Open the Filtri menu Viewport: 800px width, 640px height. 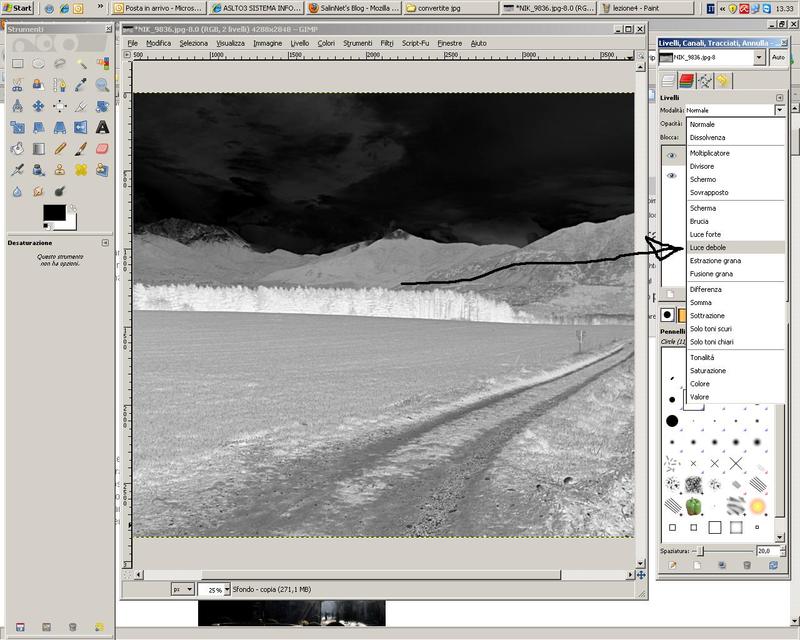tap(386, 43)
